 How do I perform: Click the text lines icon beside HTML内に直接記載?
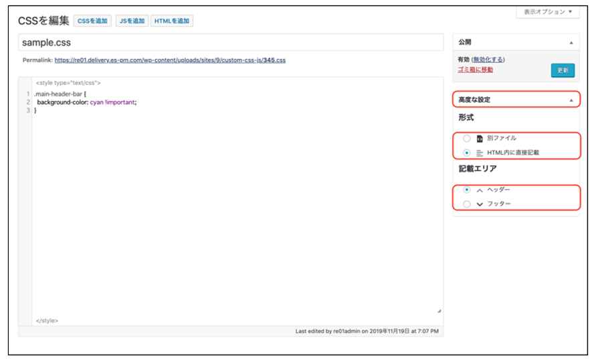(x=479, y=153)
